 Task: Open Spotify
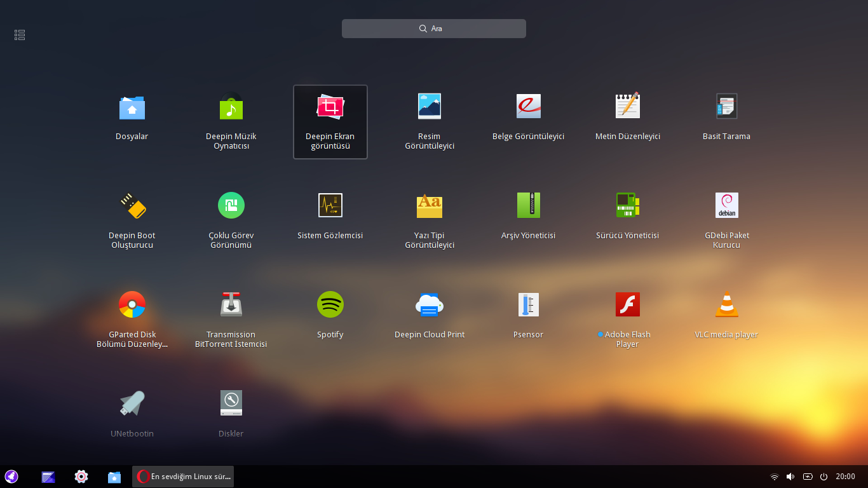click(330, 305)
